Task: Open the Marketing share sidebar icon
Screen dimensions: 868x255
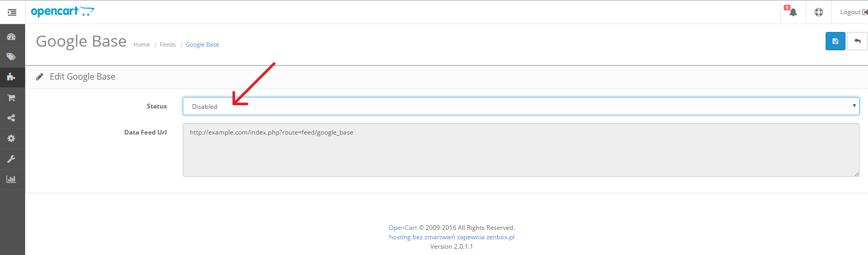Action: point(11,118)
